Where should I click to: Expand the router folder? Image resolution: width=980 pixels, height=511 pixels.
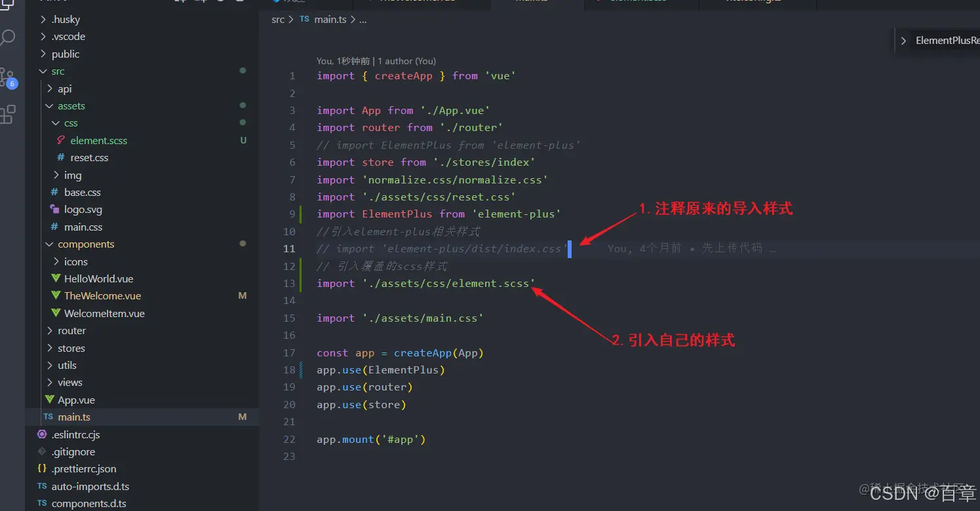[50, 331]
